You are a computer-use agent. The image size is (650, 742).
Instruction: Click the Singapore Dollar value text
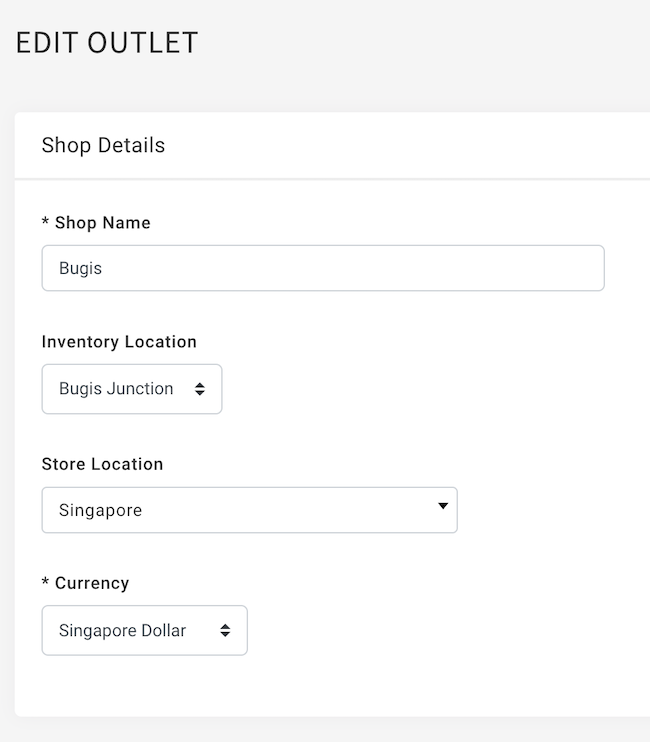pos(123,631)
